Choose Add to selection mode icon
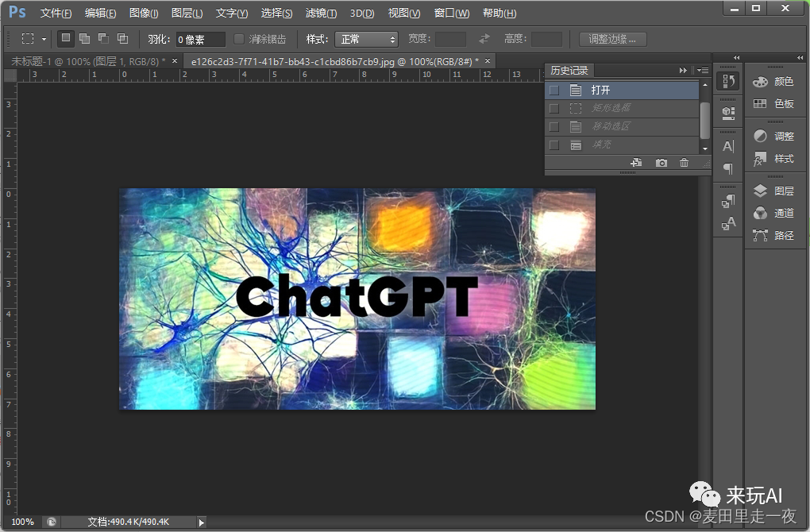Screen dimensions: 810x532 [x=85, y=39]
